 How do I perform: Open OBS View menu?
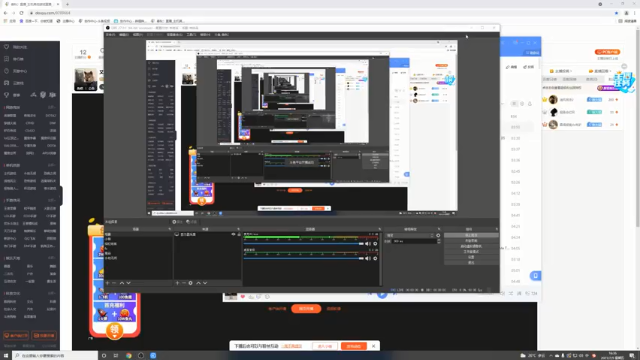point(138,35)
